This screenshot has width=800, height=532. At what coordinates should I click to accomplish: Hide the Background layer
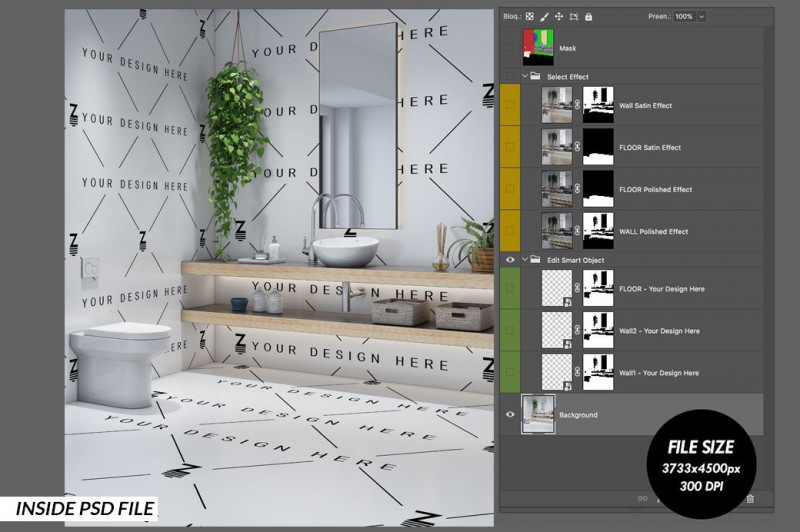point(510,414)
